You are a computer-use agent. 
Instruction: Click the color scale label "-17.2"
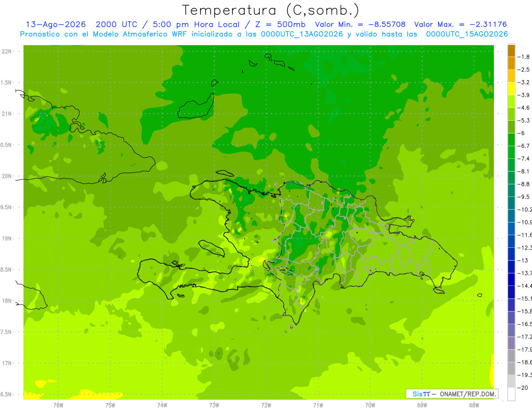pyautogui.click(x=525, y=337)
